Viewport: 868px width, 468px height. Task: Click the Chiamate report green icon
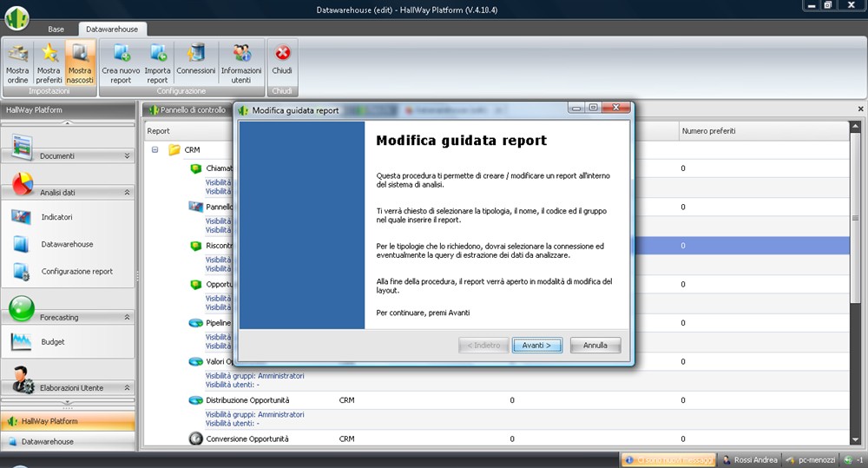(195, 168)
